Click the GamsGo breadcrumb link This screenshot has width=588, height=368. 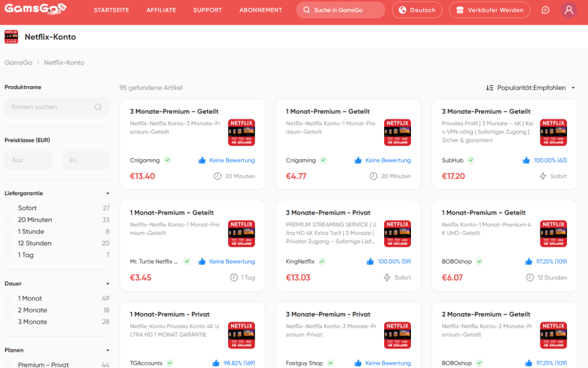point(17,63)
